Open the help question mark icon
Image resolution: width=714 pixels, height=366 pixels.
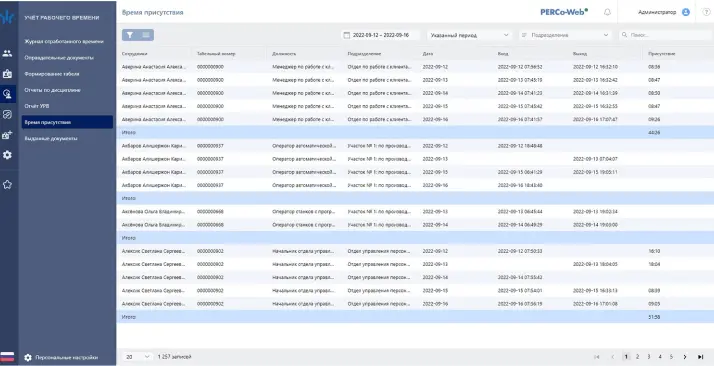click(x=706, y=12)
